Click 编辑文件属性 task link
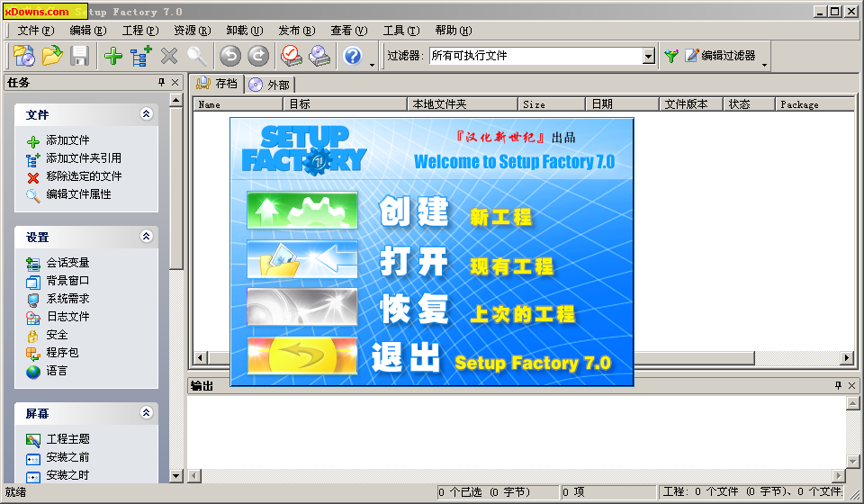864x504 pixels. pyautogui.click(x=78, y=193)
